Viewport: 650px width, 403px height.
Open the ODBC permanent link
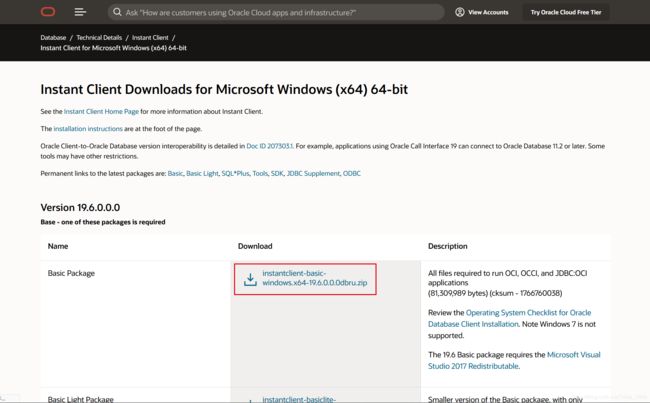click(x=352, y=173)
